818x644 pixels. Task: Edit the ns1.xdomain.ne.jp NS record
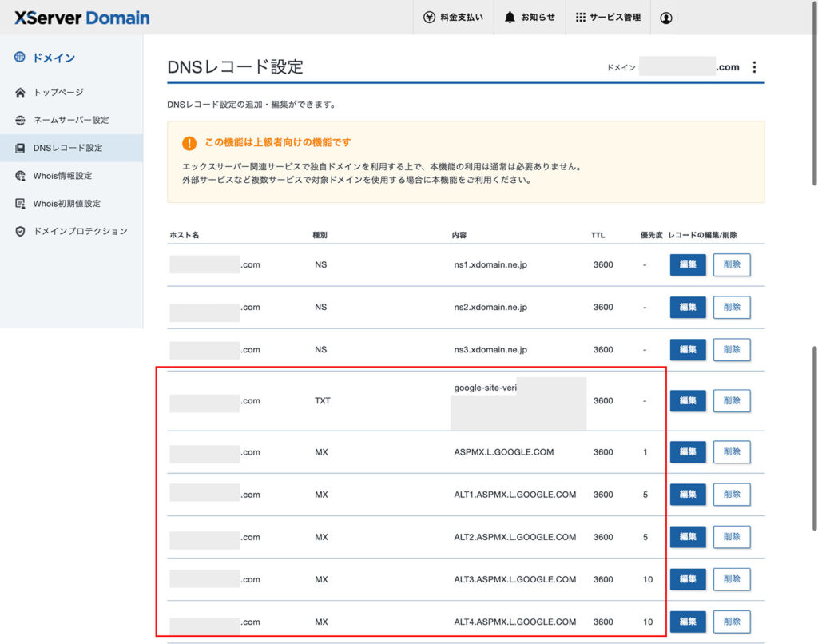[x=688, y=264]
